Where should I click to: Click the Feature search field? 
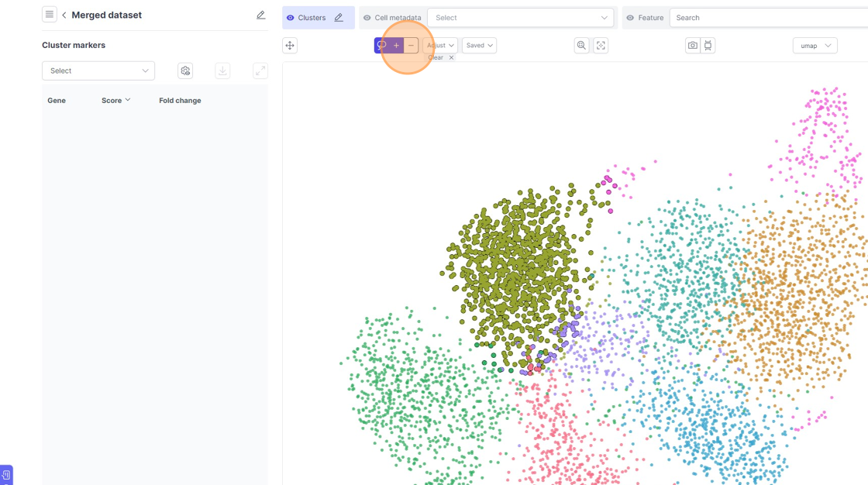767,18
